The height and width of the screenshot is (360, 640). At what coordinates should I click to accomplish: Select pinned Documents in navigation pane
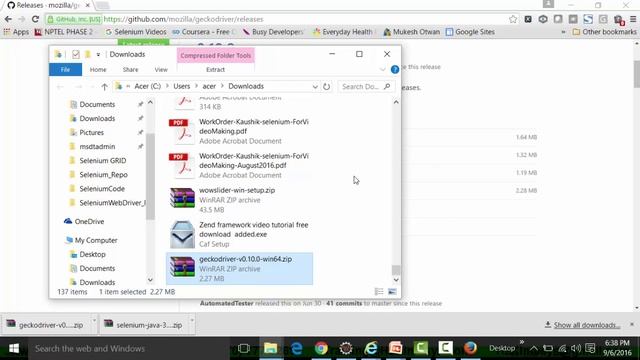(x=97, y=104)
